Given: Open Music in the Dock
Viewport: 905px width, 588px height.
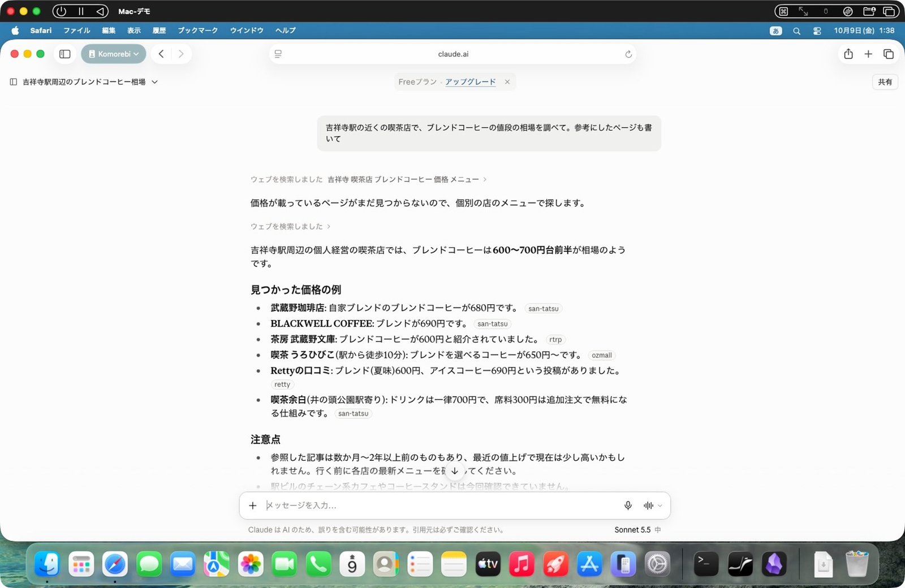Looking at the screenshot, I should point(522,564).
